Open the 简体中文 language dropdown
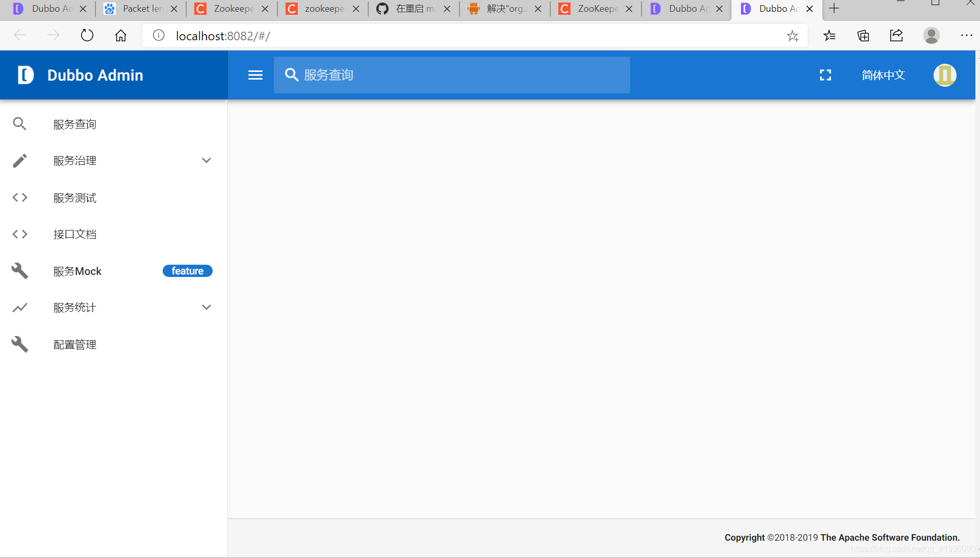 [x=883, y=75]
